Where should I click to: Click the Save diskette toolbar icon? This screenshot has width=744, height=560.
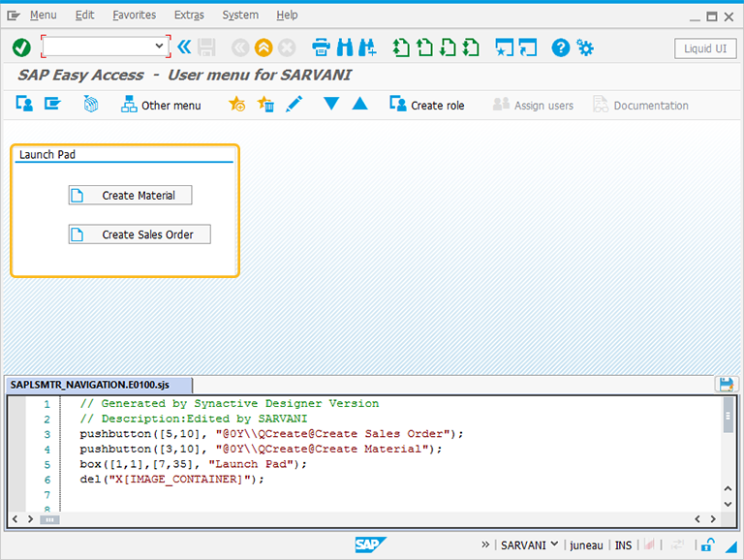point(206,47)
